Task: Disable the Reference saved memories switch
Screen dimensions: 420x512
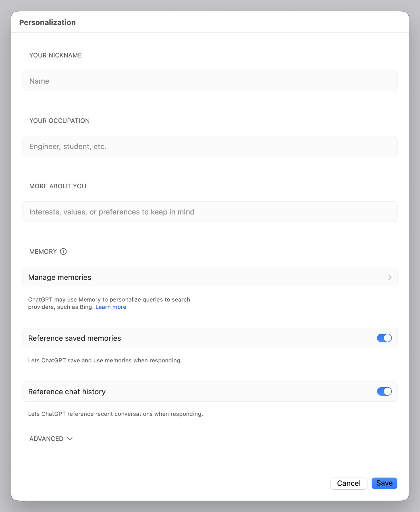Action: 384,338
